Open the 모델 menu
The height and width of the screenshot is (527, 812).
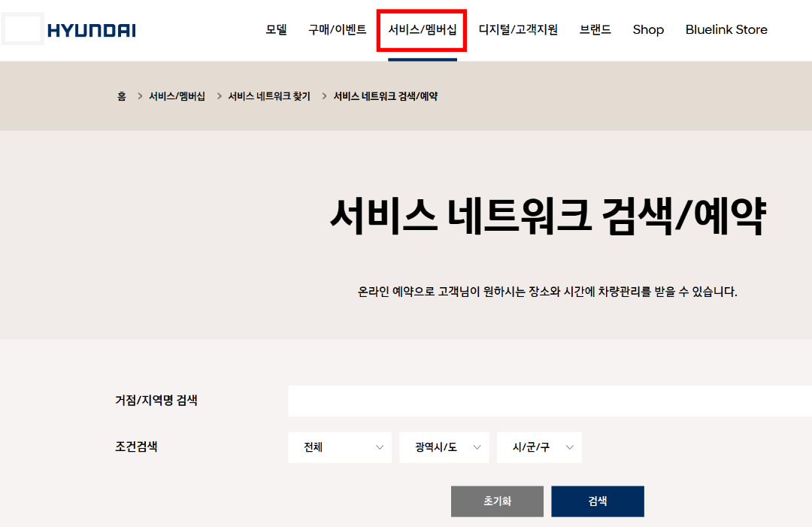276,29
